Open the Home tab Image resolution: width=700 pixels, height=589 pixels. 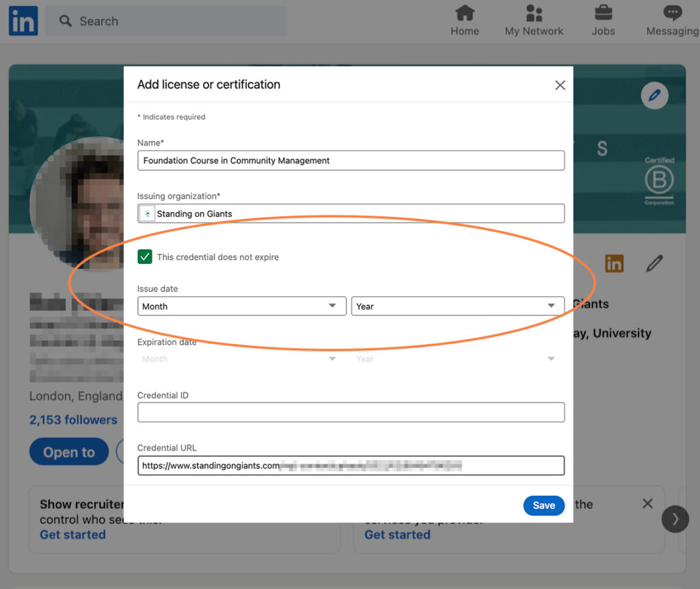(464, 21)
